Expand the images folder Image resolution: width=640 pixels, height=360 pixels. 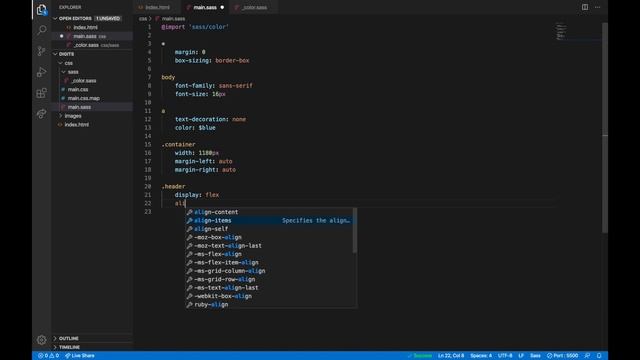coord(73,116)
